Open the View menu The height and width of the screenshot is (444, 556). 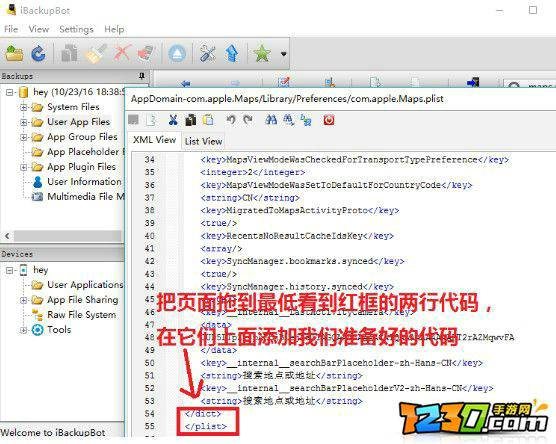tap(39, 29)
